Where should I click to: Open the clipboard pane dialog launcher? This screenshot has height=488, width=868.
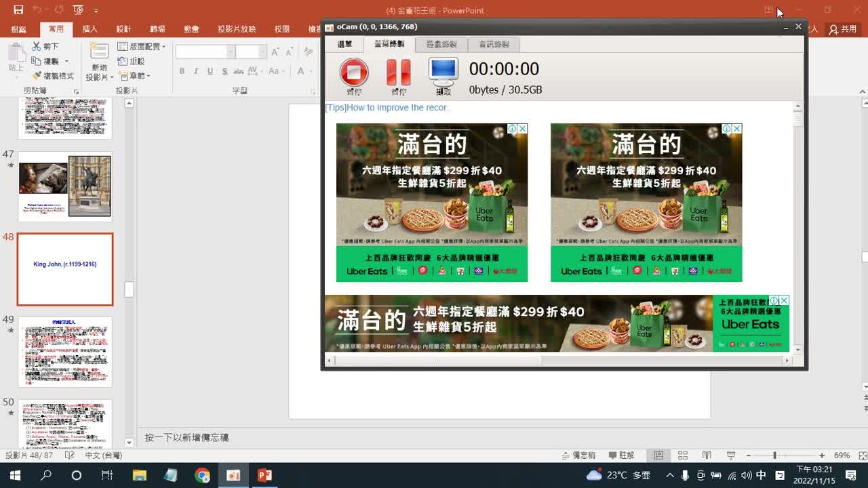pos(76,91)
